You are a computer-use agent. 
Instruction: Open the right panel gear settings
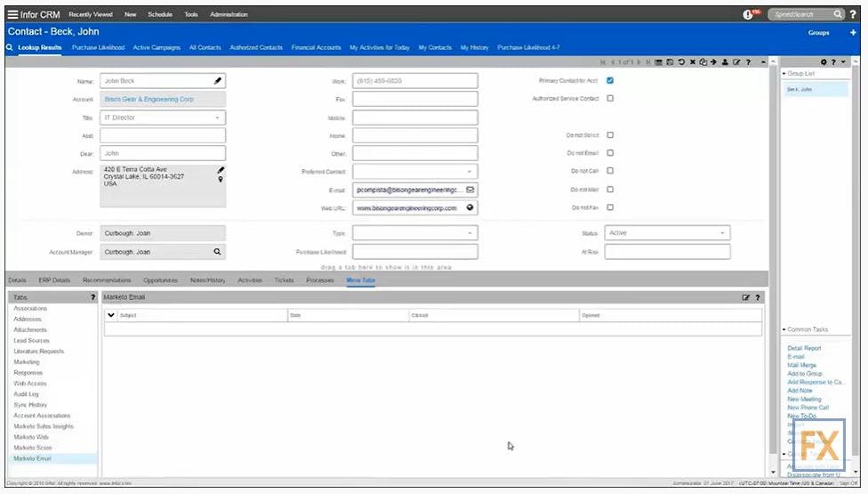pos(824,62)
